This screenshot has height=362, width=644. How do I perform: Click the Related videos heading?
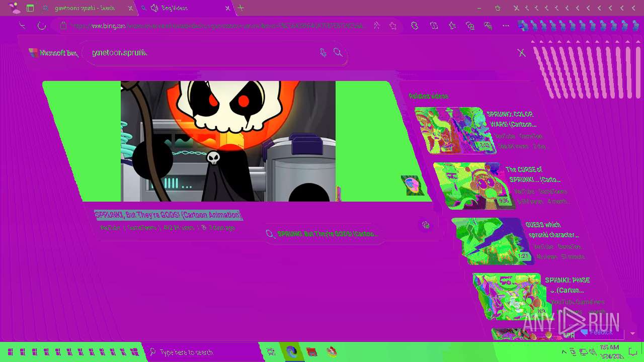(x=428, y=96)
